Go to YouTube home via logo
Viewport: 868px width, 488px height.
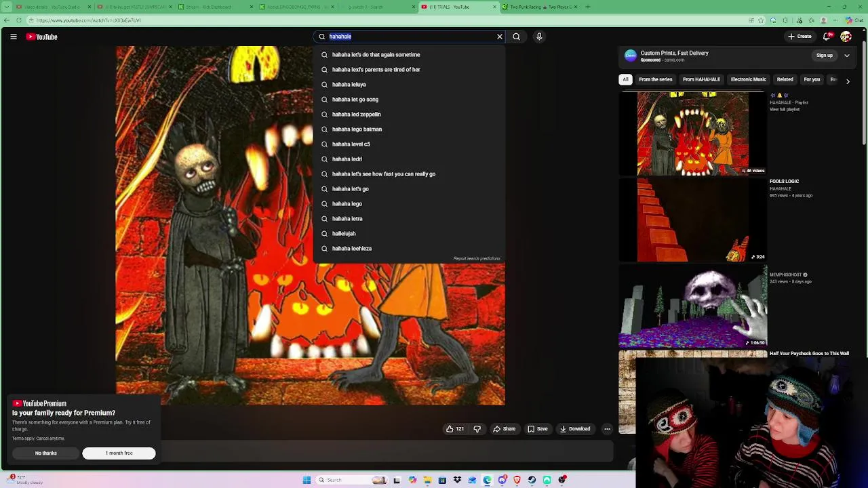(x=41, y=37)
